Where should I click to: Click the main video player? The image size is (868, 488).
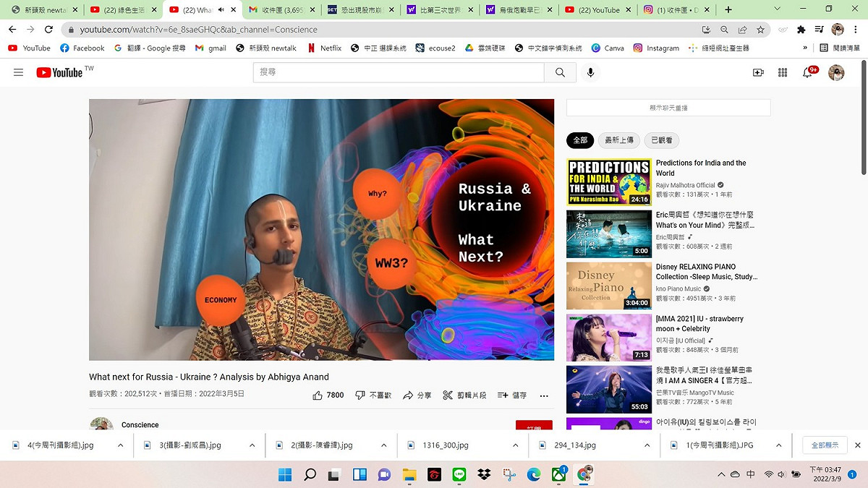pos(321,230)
